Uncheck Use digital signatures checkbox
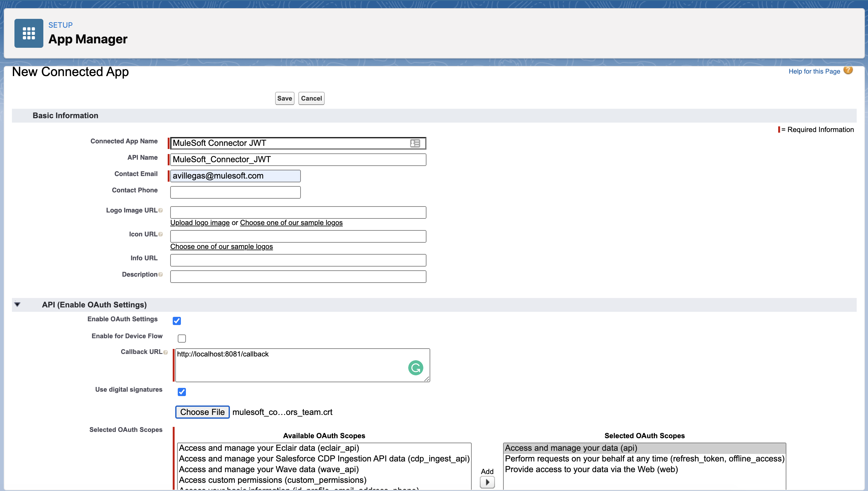Screen dimensions: 868x491 (x=182, y=392)
